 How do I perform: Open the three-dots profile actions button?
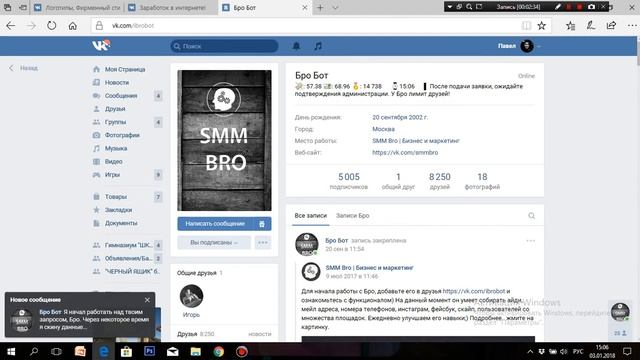[x=263, y=242]
